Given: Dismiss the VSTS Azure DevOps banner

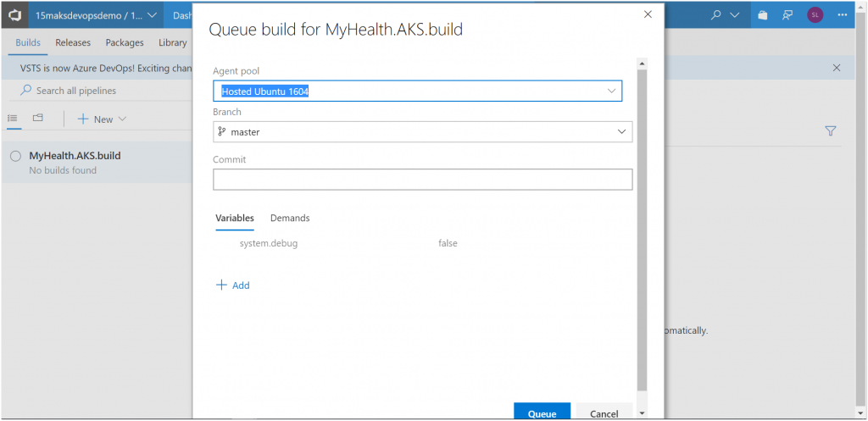Looking at the screenshot, I should [837, 68].
